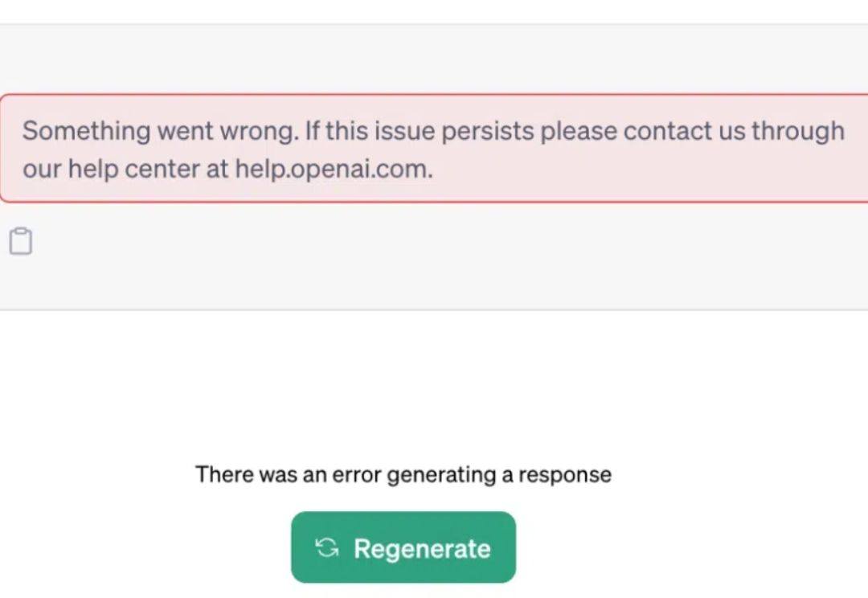
Task: Click the word 'persists' in the error banner
Action: coord(487,132)
